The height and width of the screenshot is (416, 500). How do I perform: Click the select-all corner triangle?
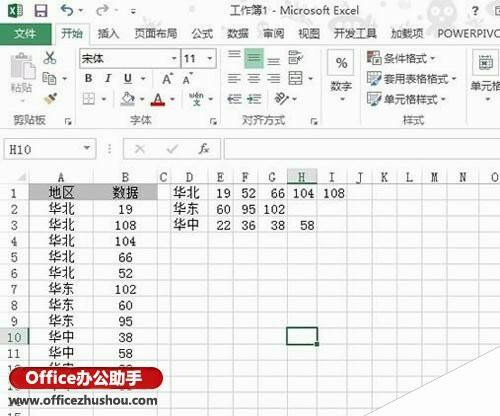pyautogui.click(x=21, y=177)
